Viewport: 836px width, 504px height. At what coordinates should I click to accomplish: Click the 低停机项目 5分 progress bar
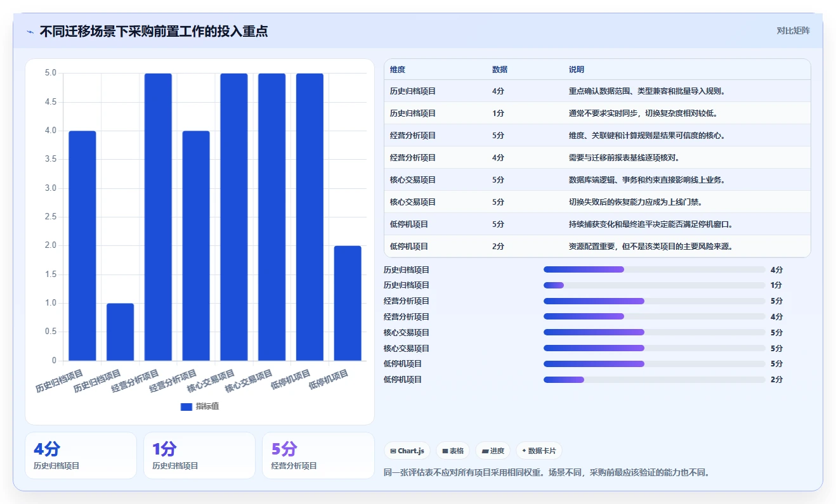pyautogui.click(x=655, y=364)
